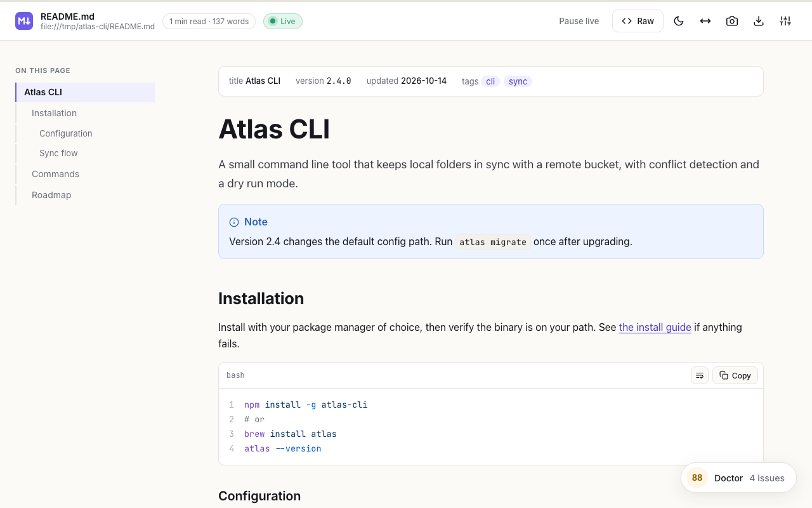
Task: Click the Markdown app logo icon
Action: point(24,21)
